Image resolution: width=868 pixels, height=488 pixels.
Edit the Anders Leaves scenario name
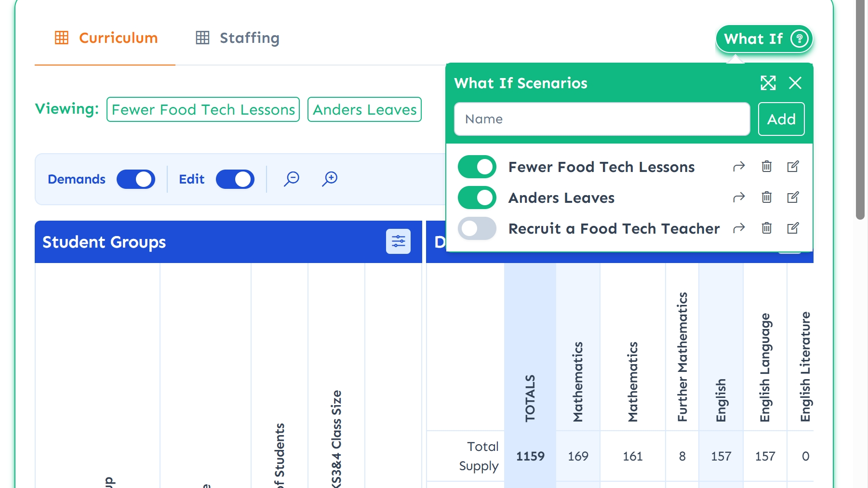click(x=793, y=198)
